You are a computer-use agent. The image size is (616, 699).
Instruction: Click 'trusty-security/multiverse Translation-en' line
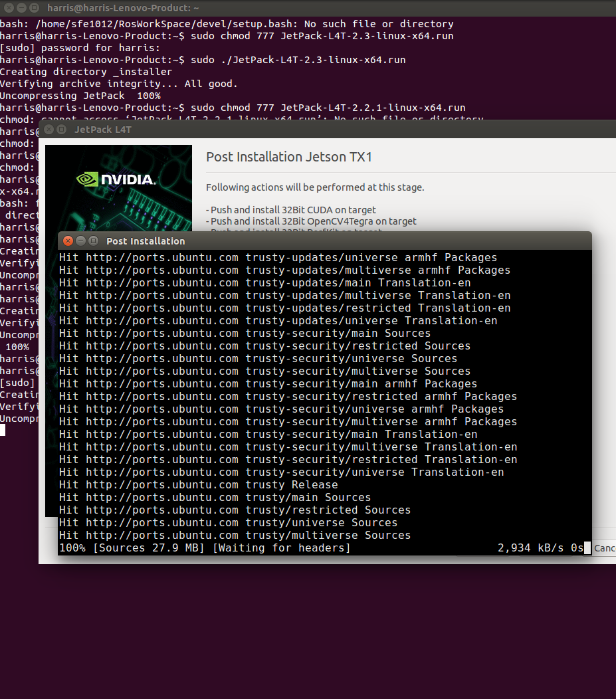288,447
